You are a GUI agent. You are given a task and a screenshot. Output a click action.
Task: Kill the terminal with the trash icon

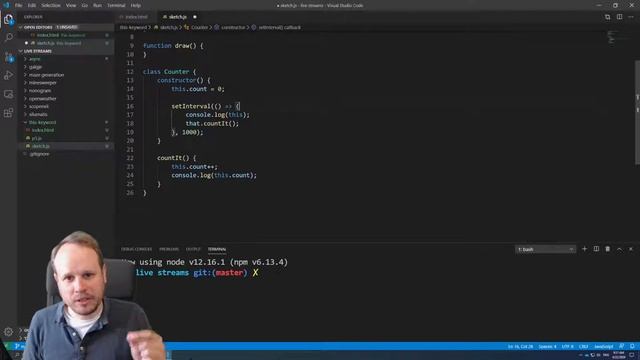coord(607,249)
